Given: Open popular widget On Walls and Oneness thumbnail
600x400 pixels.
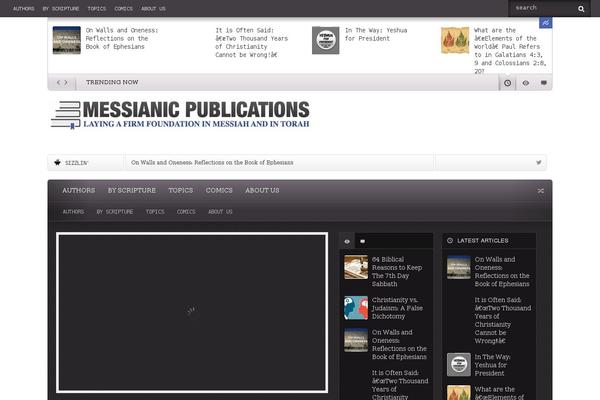Looking at the screenshot, I should 356,340.
